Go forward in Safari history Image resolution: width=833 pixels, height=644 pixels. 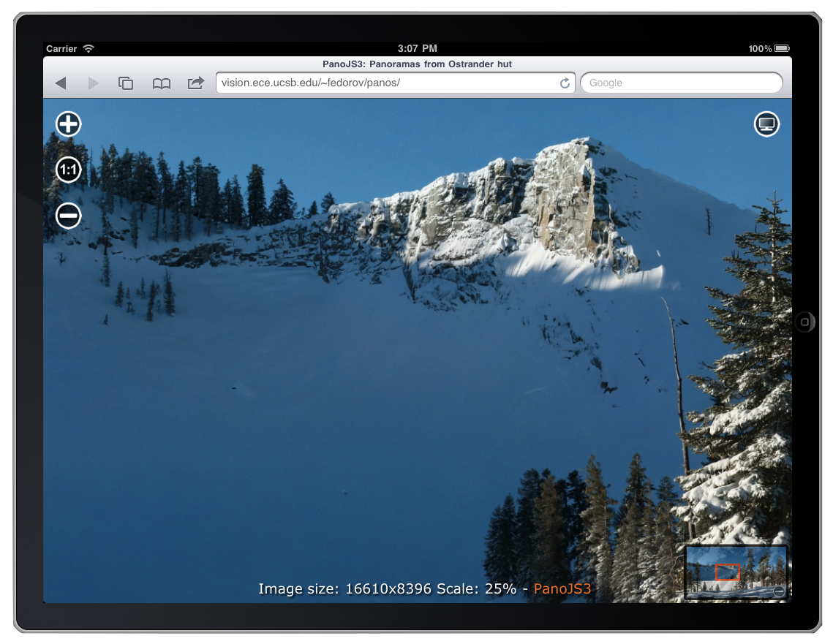[94, 83]
